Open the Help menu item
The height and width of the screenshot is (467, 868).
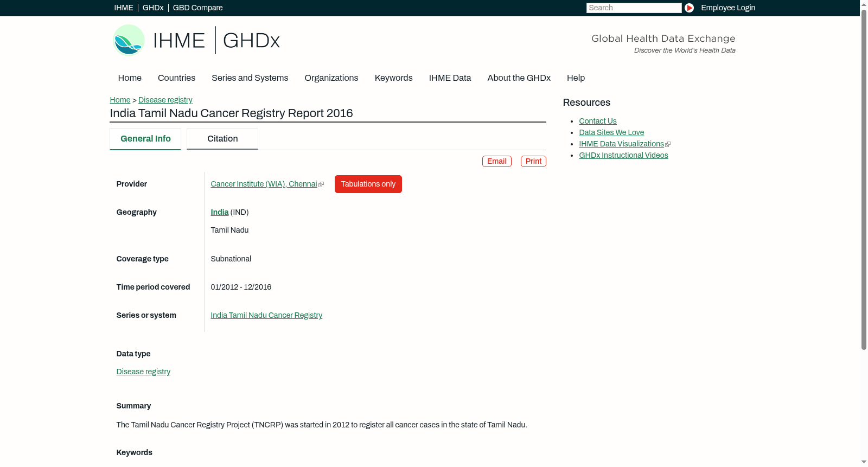576,78
